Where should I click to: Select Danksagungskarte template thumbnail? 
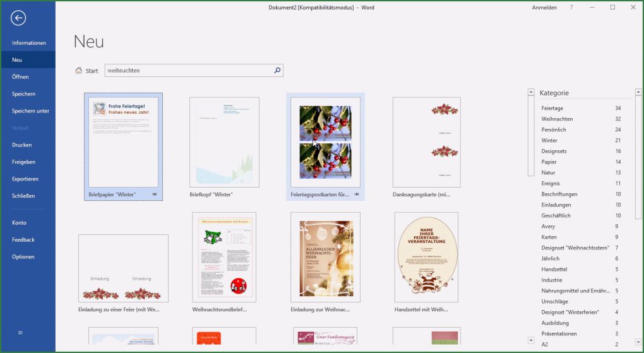coord(426,142)
